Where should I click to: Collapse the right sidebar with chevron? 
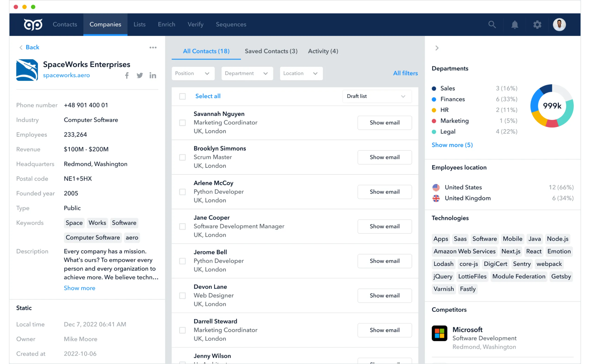pos(437,48)
